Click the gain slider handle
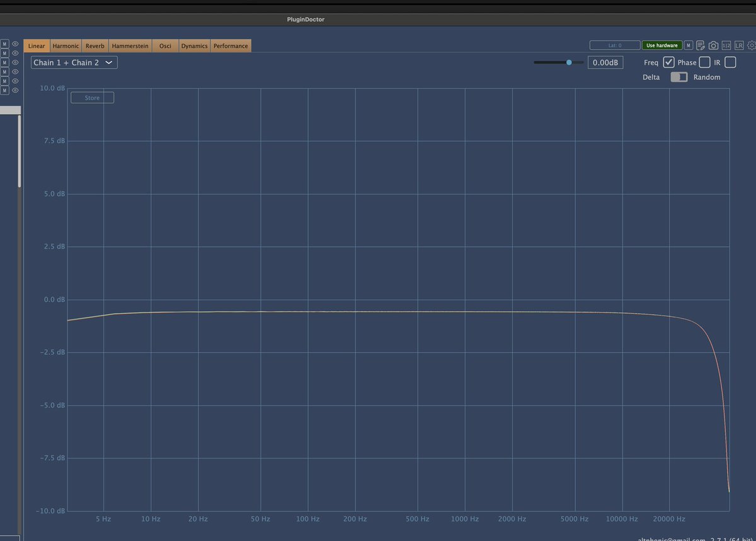 point(569,62)
